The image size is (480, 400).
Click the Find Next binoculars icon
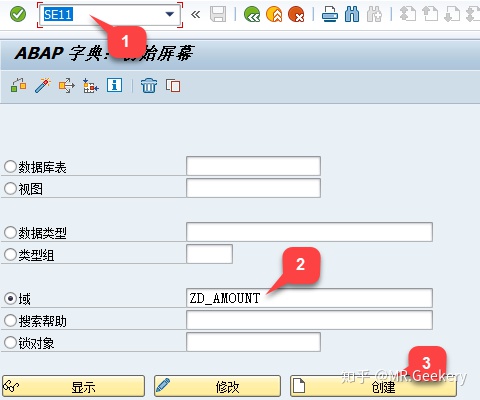tap(374, 15)
